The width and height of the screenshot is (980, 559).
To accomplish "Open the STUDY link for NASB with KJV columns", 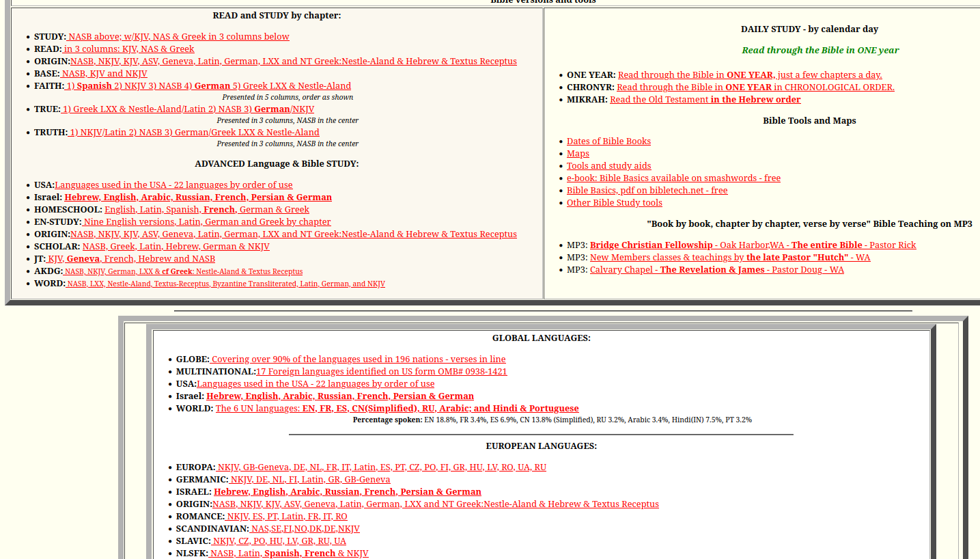I will pos(178,37).
